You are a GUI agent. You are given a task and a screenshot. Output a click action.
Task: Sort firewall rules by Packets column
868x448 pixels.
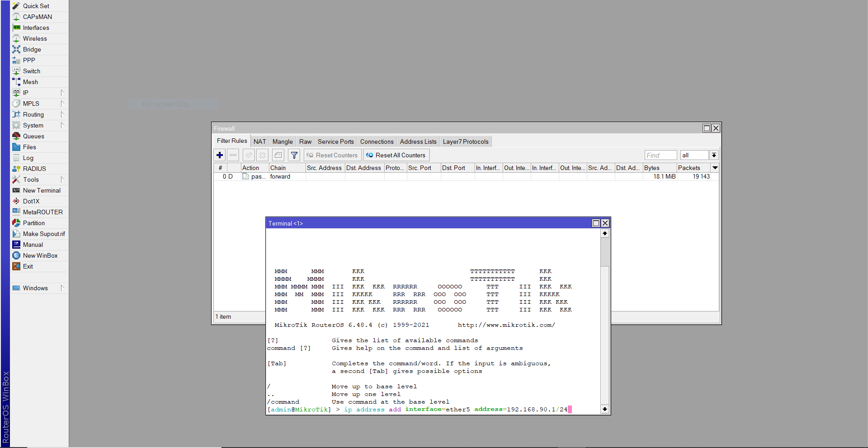694,168
